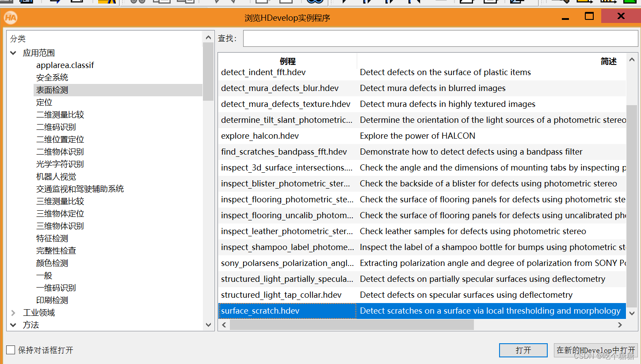The image size is (641, 364).
Task: Select 颜色检测 category
Action: [52, 263]
